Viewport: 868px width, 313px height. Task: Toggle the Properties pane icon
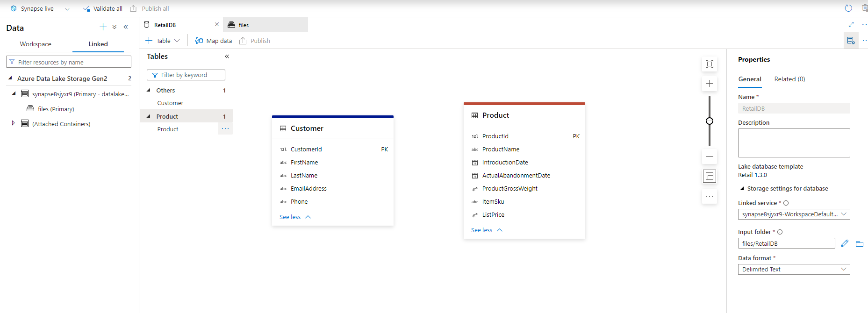tap(851, 41)
